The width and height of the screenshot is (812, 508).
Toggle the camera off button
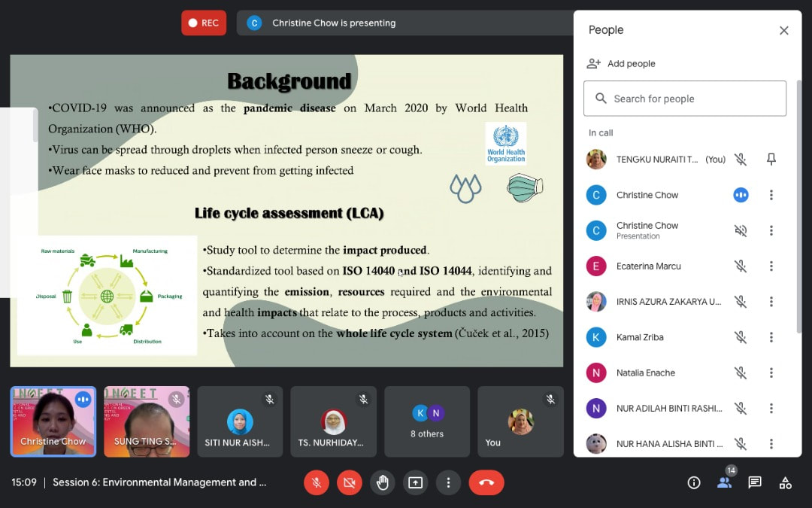tap(350, 482)
